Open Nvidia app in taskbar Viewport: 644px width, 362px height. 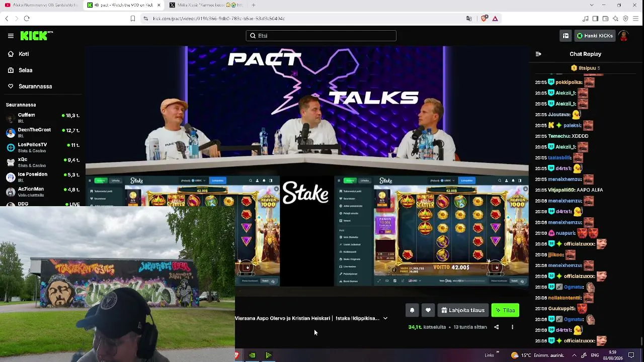[252, 355]
